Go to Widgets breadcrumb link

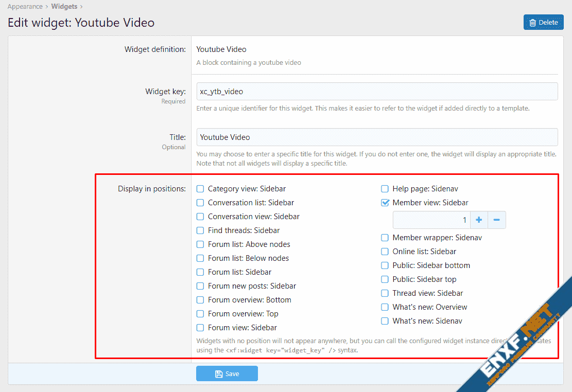point(64,7)
